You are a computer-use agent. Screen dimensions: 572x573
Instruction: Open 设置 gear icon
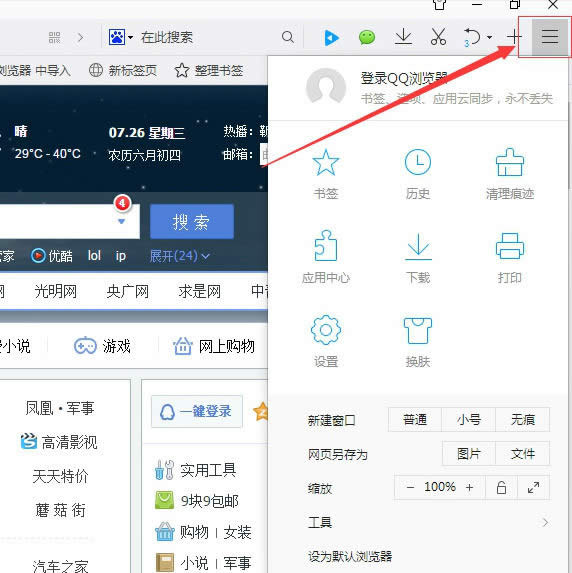tap(326, 341)
